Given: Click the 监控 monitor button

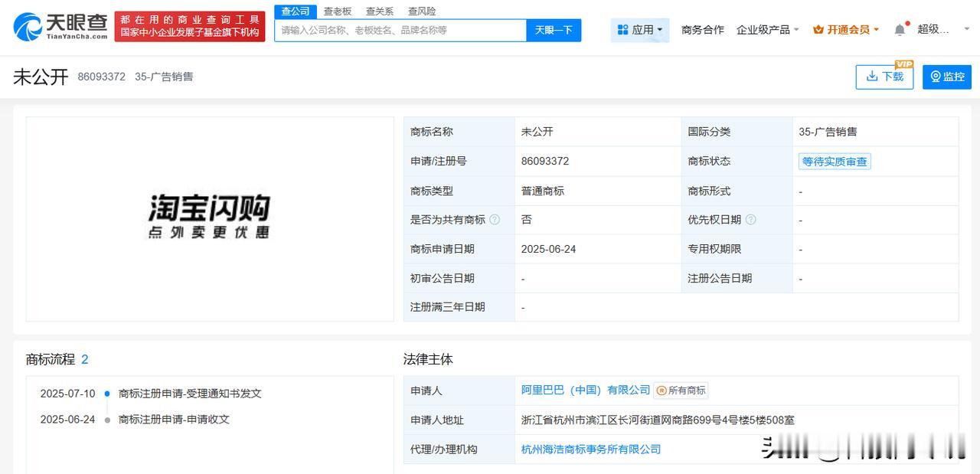Looking at the screenshot, I should [947, 77].
